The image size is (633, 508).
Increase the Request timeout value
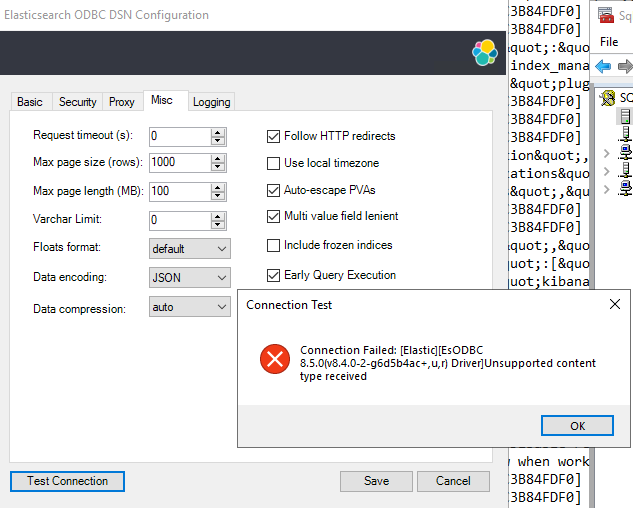[x=218, y=132]
